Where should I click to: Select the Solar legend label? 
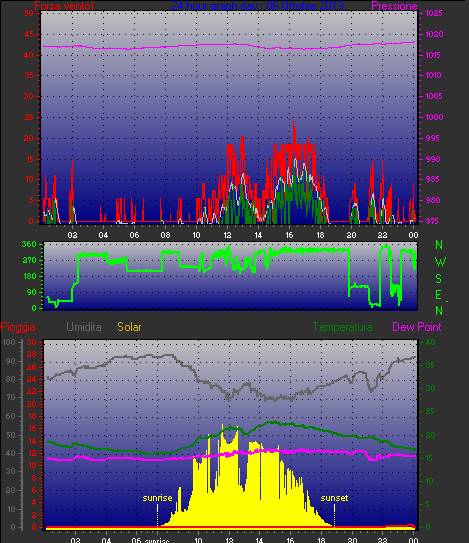coord(129,327)
